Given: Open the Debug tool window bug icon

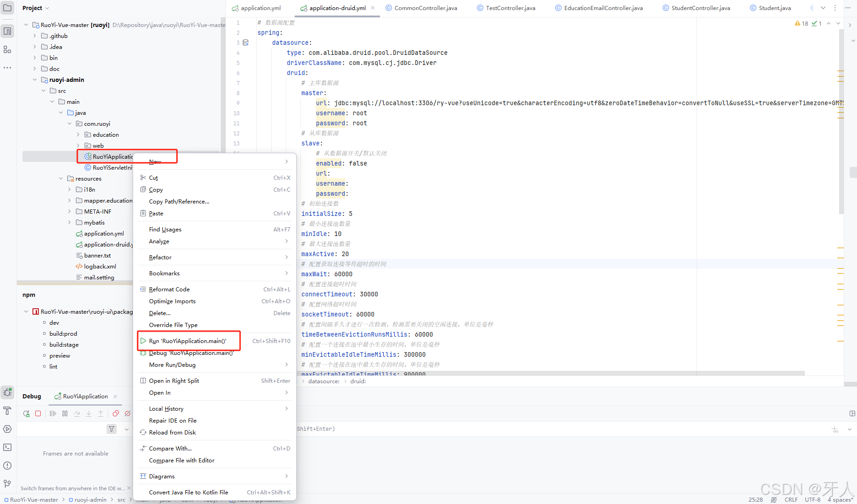Looking at the screenshot, I should 7,392.
